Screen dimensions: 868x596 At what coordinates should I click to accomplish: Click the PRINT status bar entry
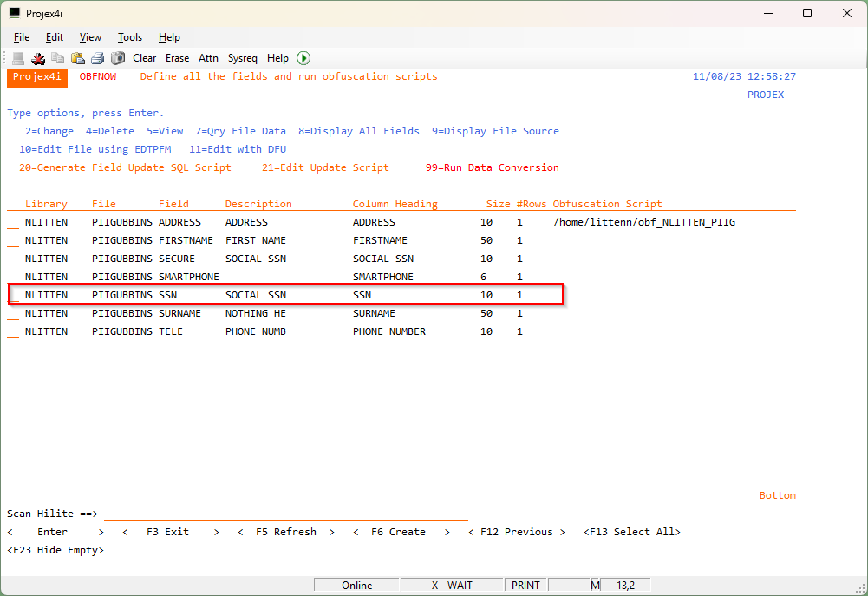525,586
